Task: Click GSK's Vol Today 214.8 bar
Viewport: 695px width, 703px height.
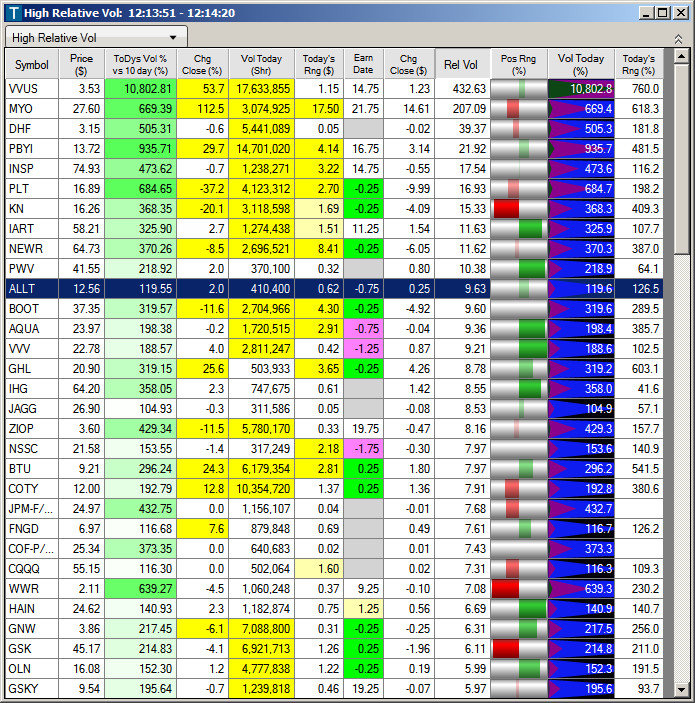Action: click(581, 649)
